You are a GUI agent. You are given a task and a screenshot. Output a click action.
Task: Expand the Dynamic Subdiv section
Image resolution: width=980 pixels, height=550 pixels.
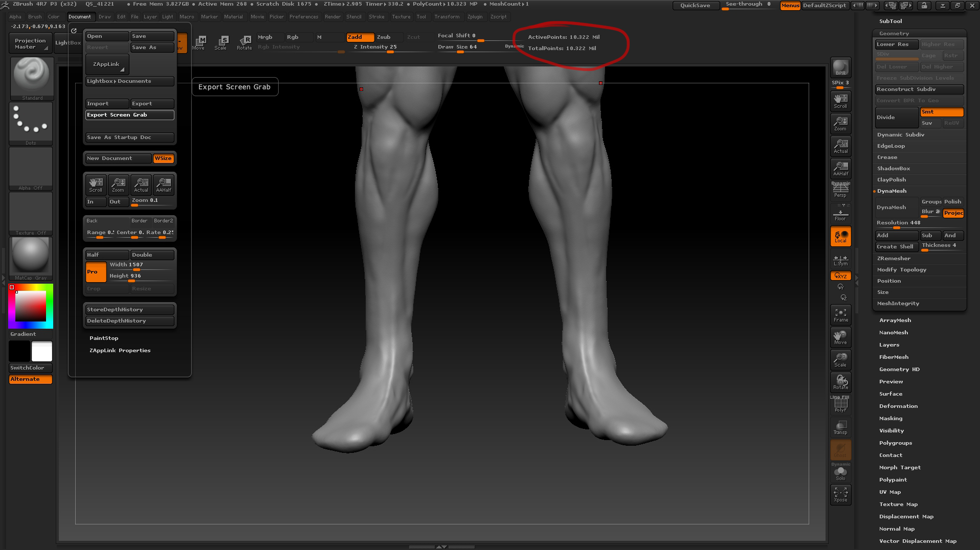(900, 135)
